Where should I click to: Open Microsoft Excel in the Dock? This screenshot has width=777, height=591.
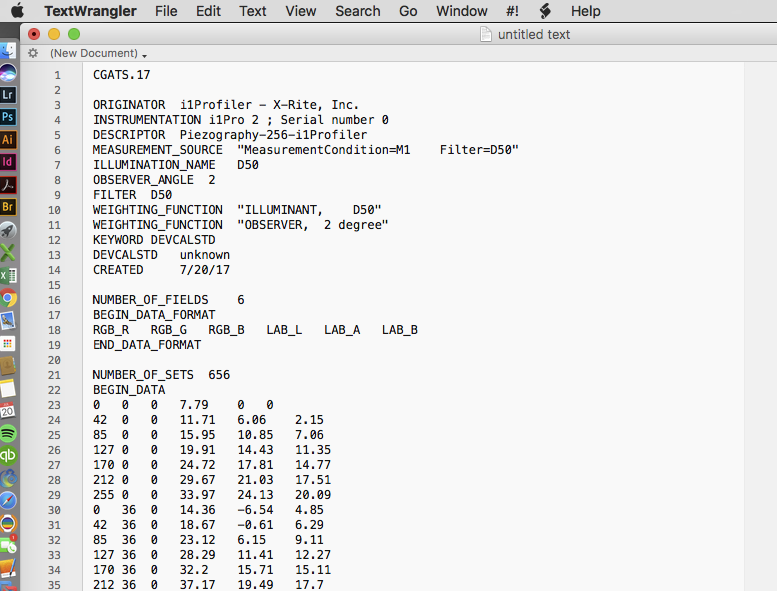pos(8,275)
